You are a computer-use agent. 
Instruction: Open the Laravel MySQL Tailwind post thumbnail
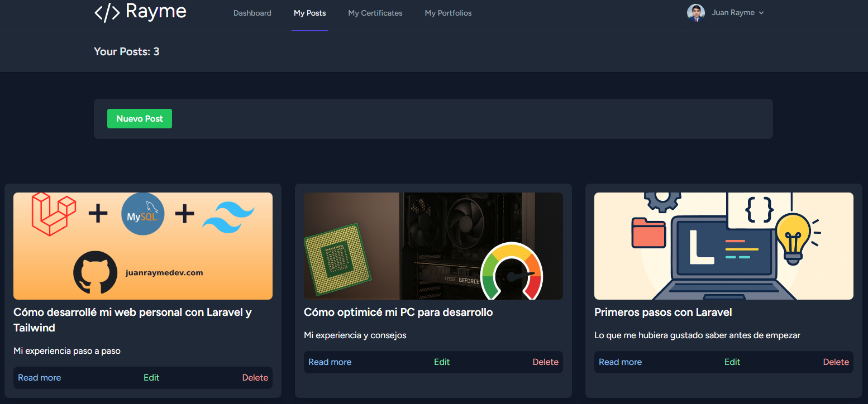(143, 246)
